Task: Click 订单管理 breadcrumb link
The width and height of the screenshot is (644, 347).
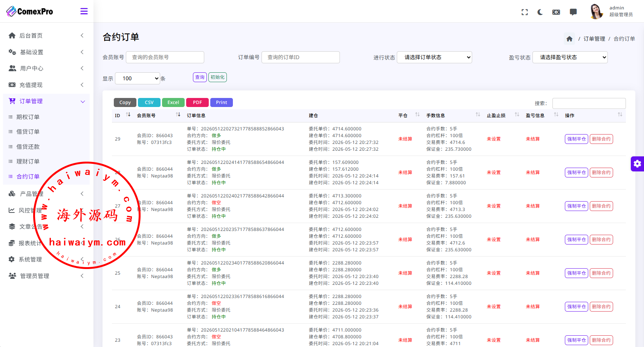Action: (594, 39)
